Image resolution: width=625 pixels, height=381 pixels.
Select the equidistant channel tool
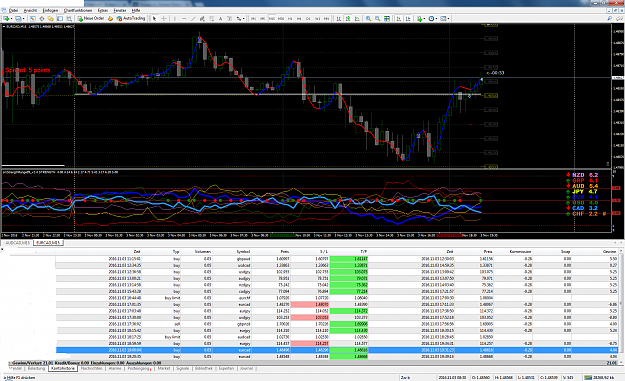(202, 18)
